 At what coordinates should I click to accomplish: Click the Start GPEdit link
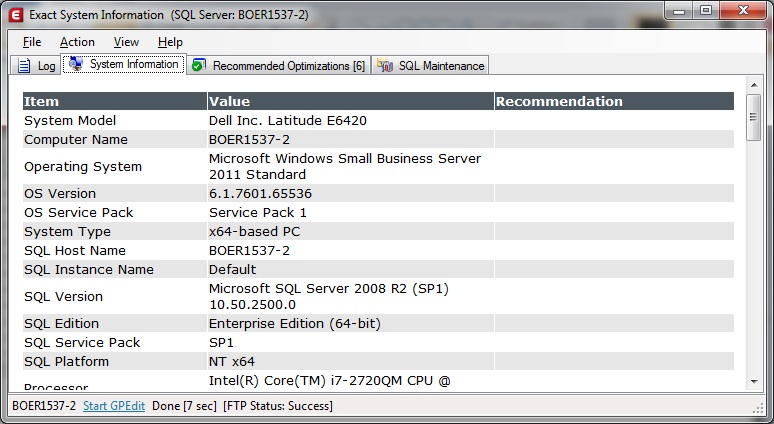coord(114,406)
